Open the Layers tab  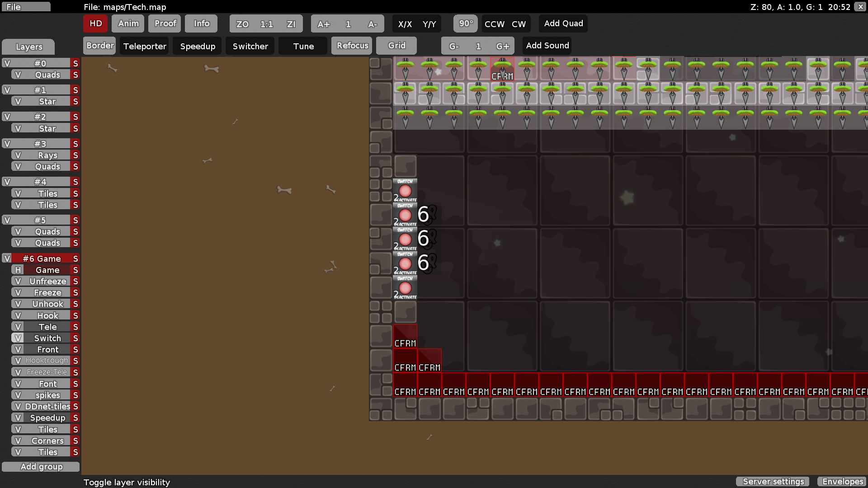[x=28, y=47]
